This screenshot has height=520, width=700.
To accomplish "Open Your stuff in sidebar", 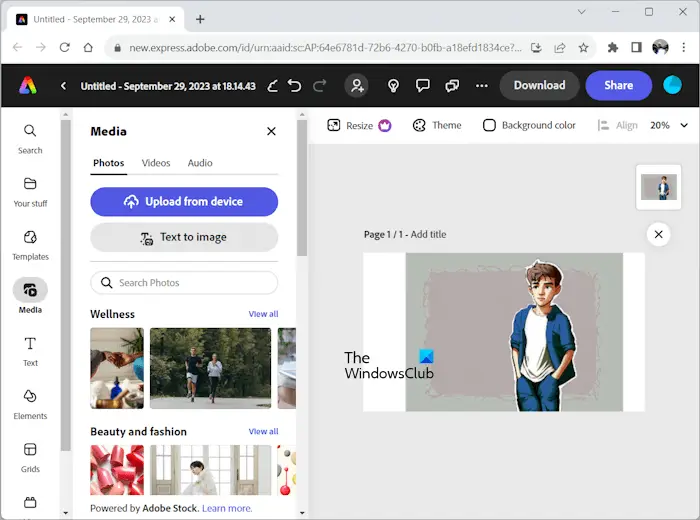I will [x=30, y=192].
